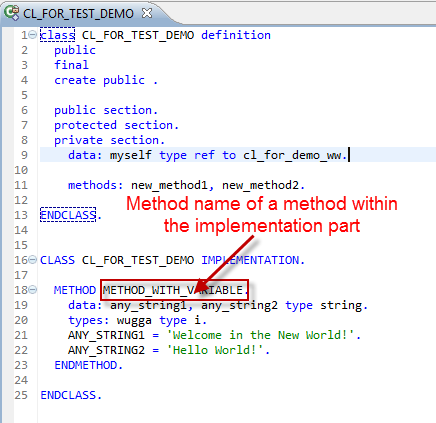Click 'types:' keyword on line 20
This screenshot has height=423, width=436.
(x=89, y=320)
